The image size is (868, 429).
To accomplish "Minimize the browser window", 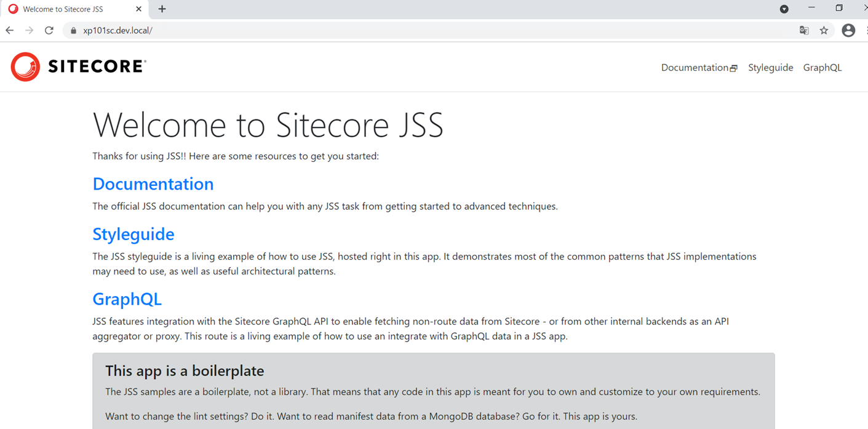I will tap(811, 8).
